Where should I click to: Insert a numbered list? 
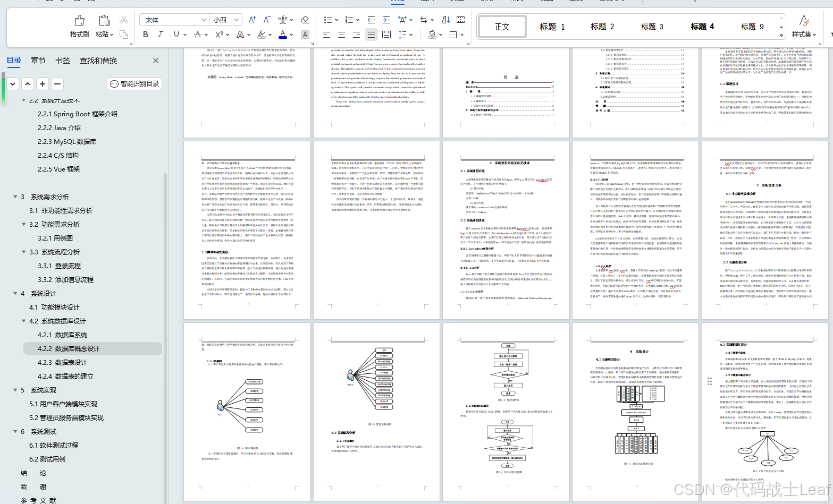coord(349,20)
